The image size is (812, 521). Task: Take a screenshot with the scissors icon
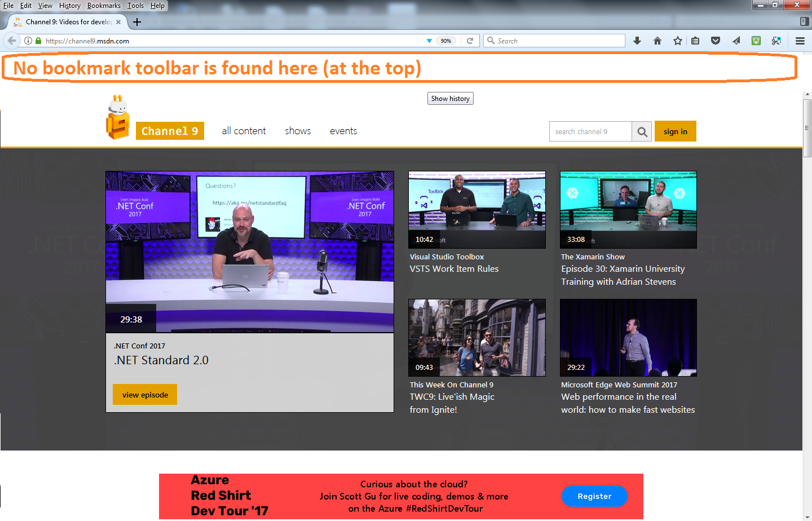pos(776,41)
